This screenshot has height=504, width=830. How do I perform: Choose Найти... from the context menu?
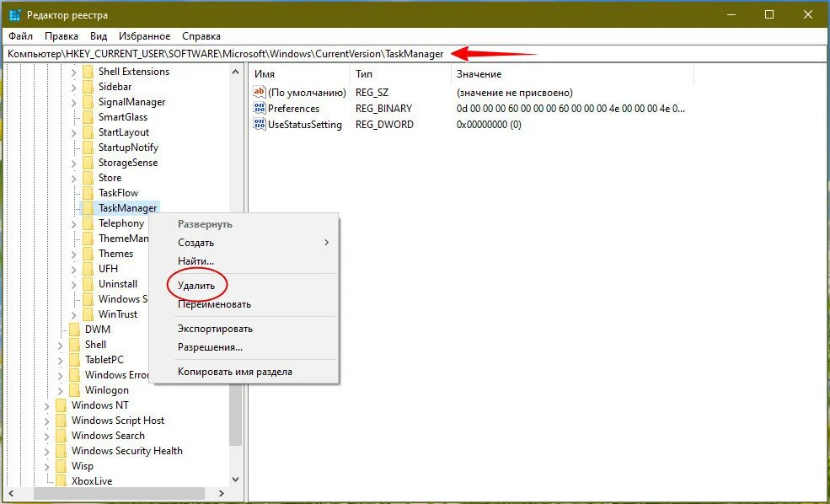pyautogui.click(x=244, y=261)
